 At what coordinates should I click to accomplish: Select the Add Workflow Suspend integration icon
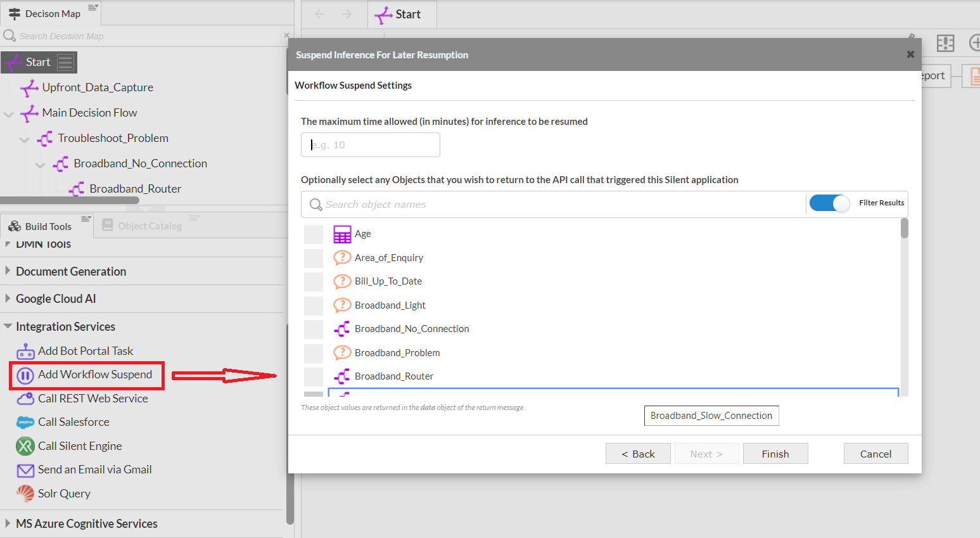click(x=25, y=375)
